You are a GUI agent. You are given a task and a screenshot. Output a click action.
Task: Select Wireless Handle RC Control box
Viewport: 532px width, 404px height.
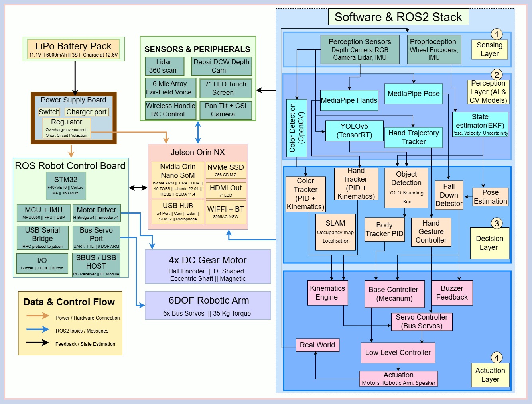pos(170,110)
